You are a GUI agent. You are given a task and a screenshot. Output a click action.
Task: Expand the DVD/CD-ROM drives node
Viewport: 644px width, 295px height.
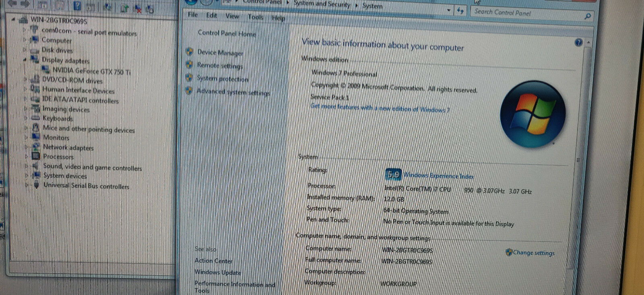[25, 79]
